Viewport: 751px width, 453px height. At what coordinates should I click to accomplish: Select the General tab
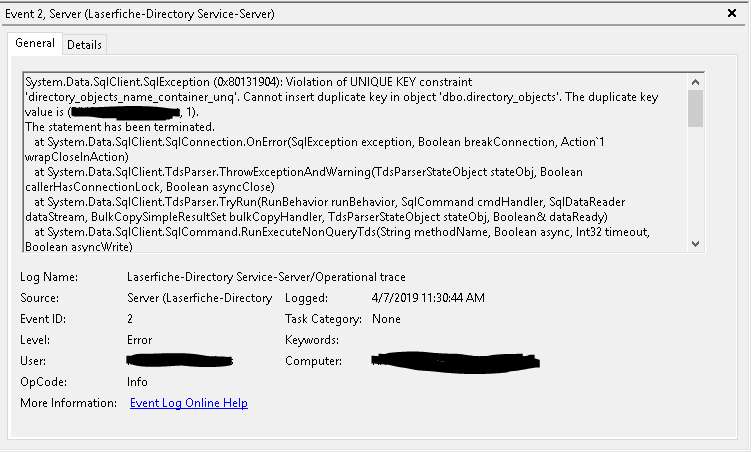34,43
